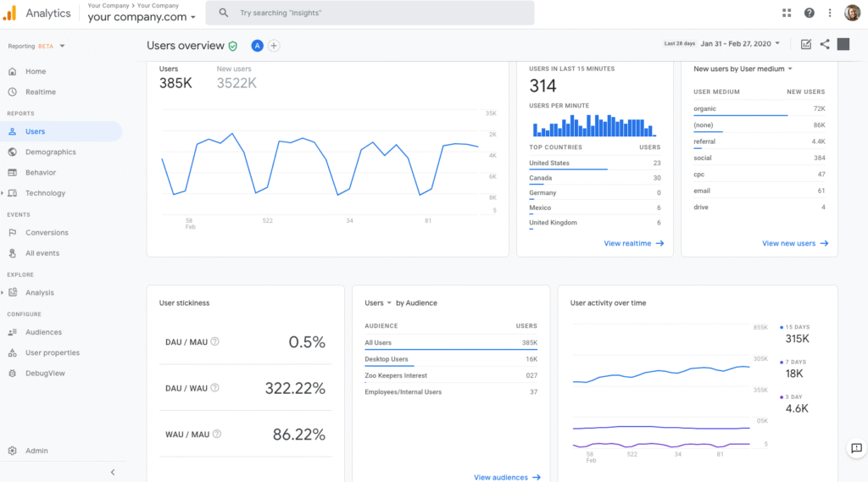Screen dimensions: 868x482
Task: Click the Behavior panel icon
Action: [13, 172]
